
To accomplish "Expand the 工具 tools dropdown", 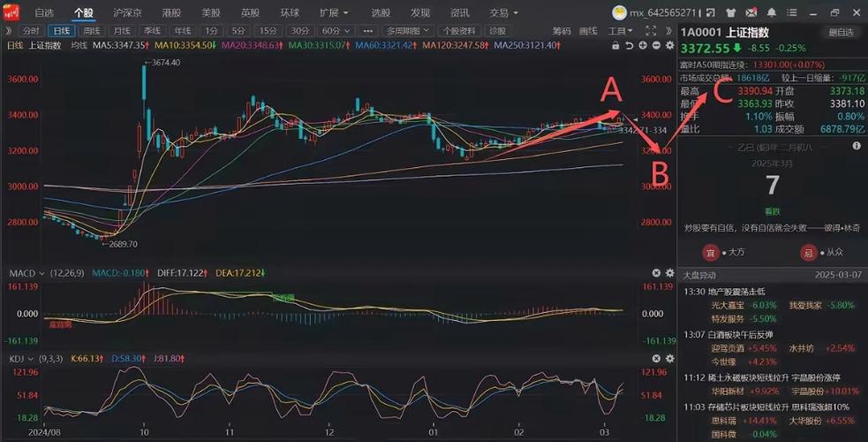I will point(620,31).
